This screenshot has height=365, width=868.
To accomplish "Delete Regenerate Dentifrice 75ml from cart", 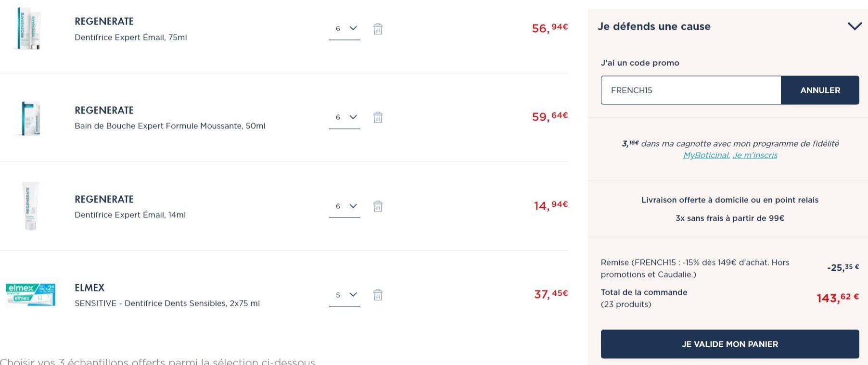I will (x=378, y=29).
